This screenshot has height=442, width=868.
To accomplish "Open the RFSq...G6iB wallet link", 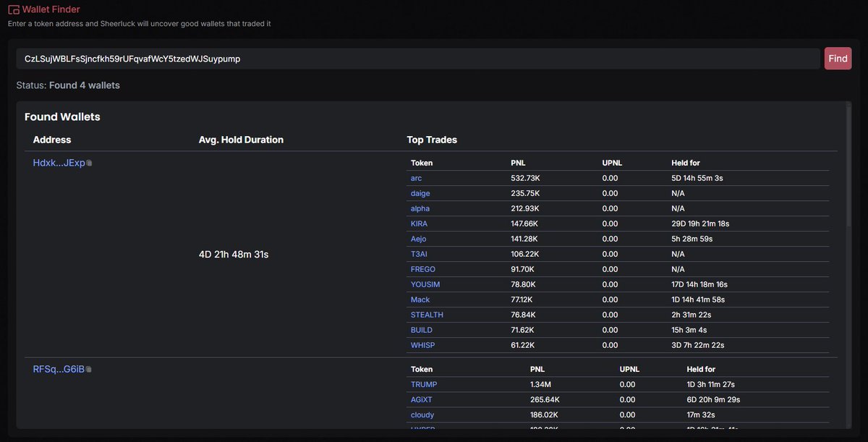I will click(59, 369).
